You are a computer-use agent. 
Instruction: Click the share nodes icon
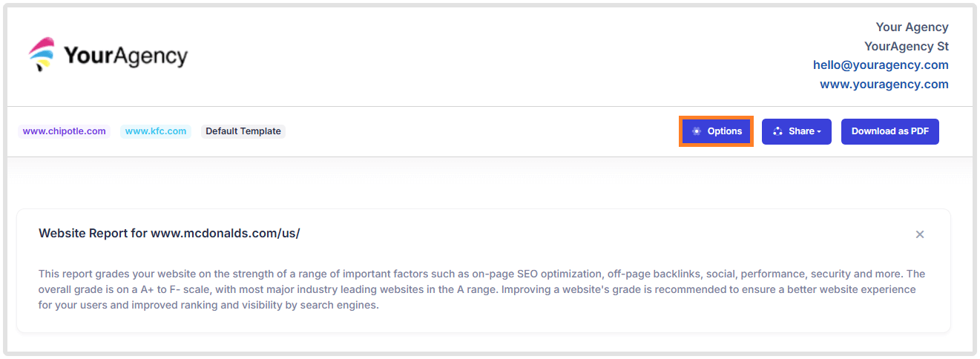click(x=777, y=131)
